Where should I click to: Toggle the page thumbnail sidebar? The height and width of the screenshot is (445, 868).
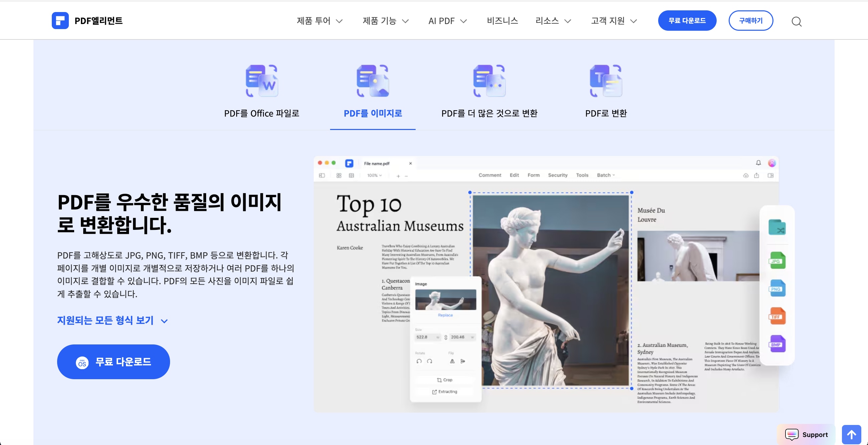coord(322,175)
